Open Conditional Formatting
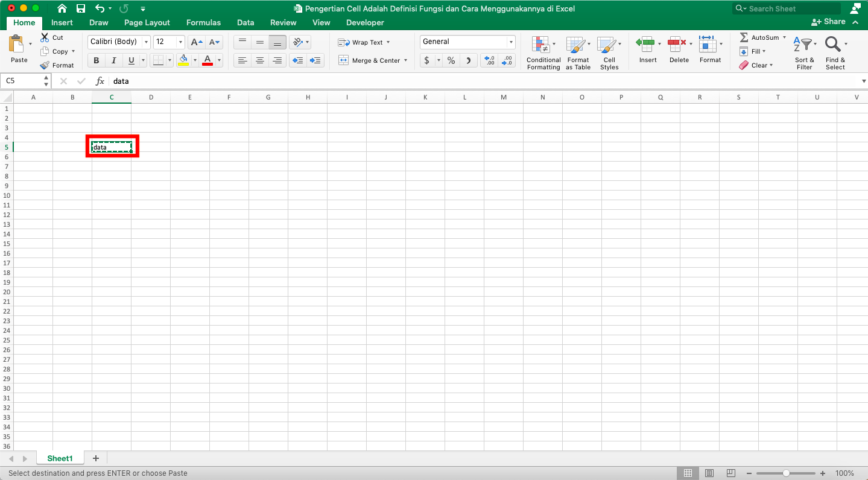The width and height of the screenshot is (868, 480). point(543,53)
